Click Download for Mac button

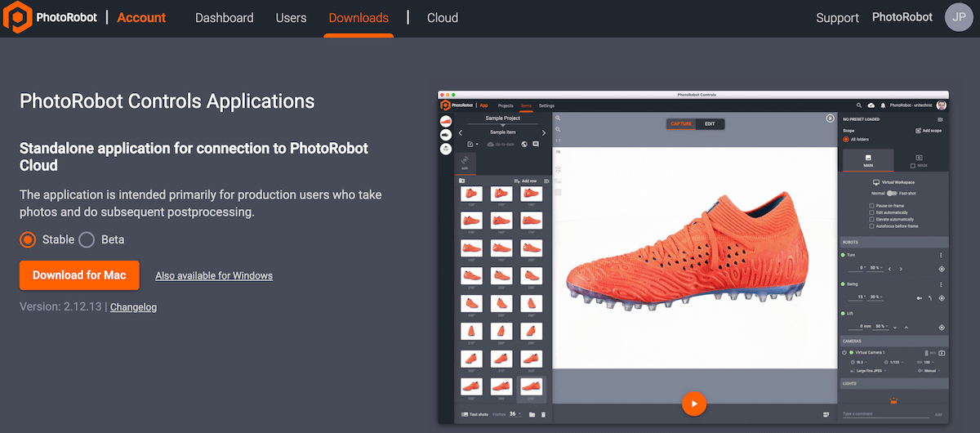(79, 275)
